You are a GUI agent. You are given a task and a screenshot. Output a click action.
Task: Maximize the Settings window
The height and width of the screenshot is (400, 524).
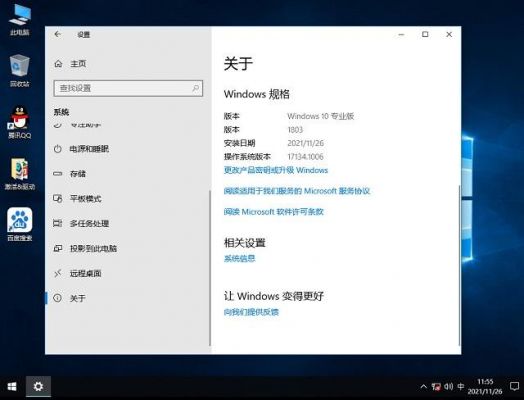point(425,34)
